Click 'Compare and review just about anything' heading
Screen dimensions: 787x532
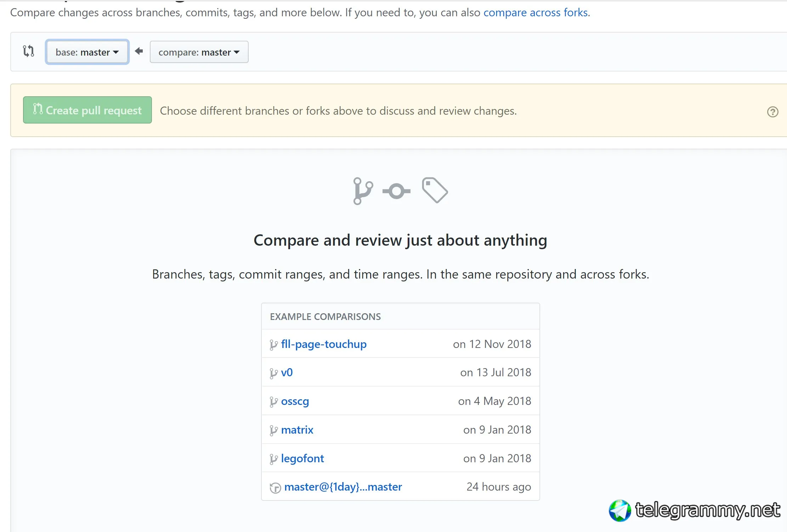[x=400, y=240]
